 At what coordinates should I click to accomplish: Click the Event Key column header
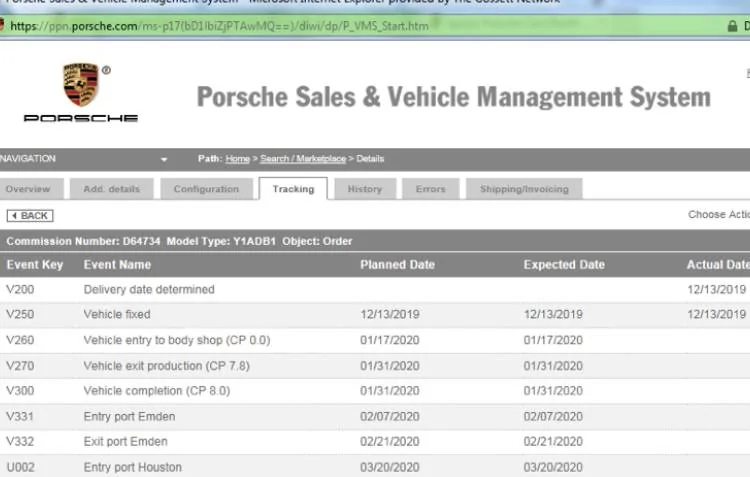point(34,265)
